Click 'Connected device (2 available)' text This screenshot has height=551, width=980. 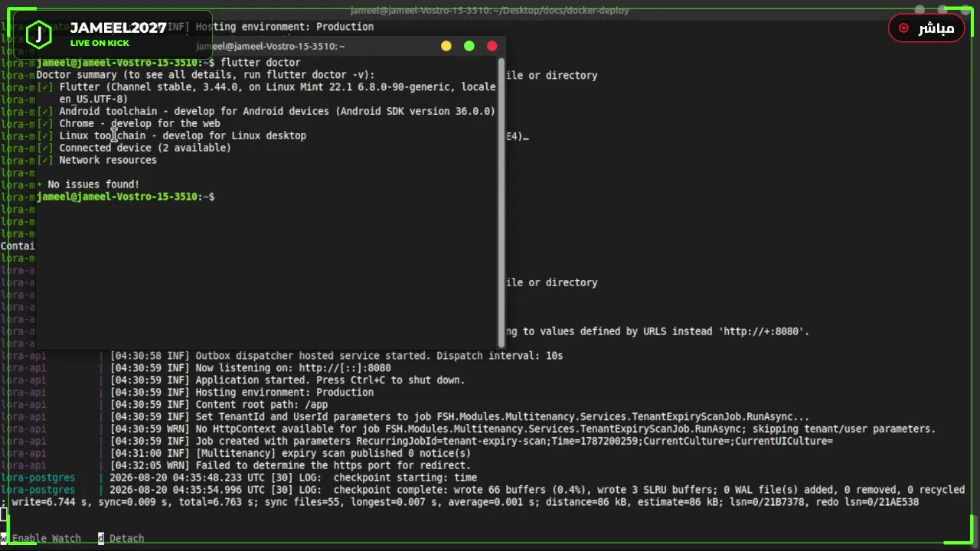(x=145, y=148)
